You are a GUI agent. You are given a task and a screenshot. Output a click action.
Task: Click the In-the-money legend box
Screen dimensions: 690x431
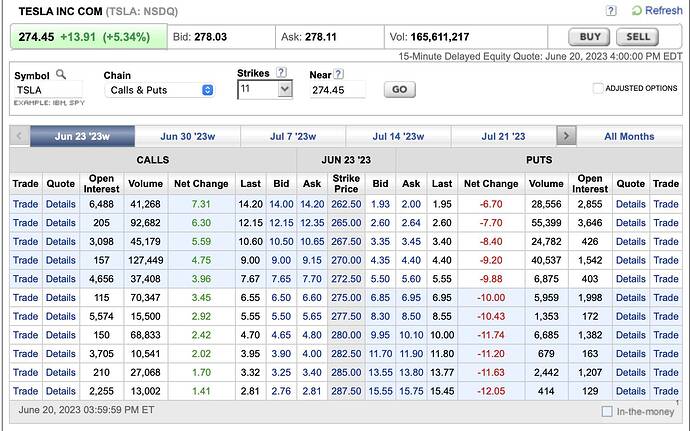pyautogui.click(x=607, y=411)
